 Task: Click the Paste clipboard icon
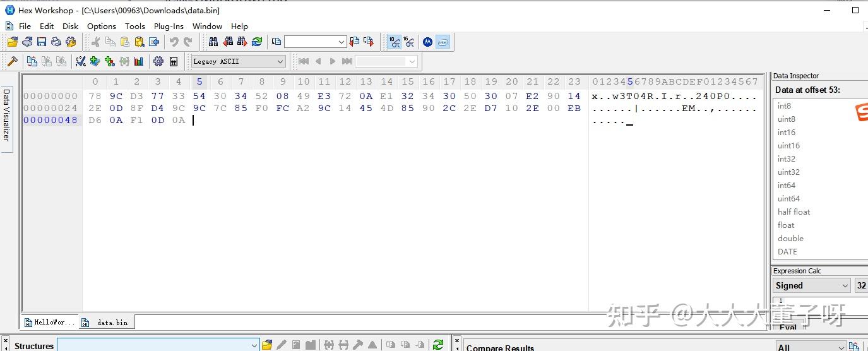click(124, 42)
